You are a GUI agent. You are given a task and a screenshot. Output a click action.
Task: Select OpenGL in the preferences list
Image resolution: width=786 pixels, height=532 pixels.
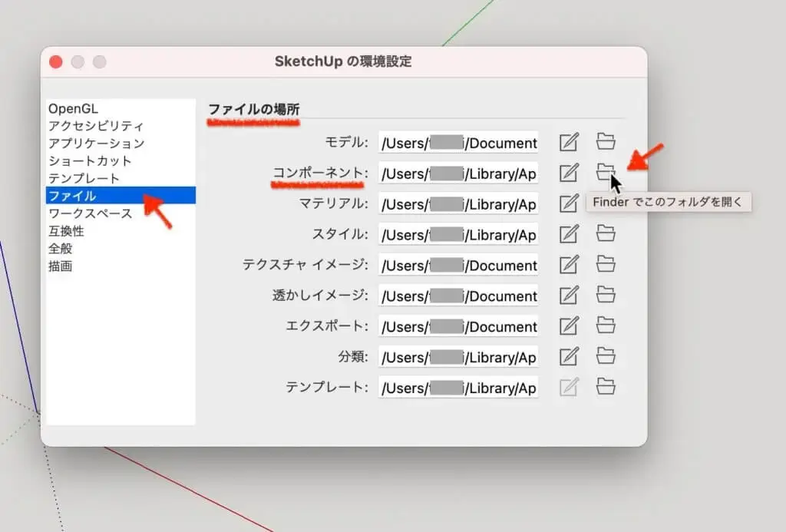[121, 109]
